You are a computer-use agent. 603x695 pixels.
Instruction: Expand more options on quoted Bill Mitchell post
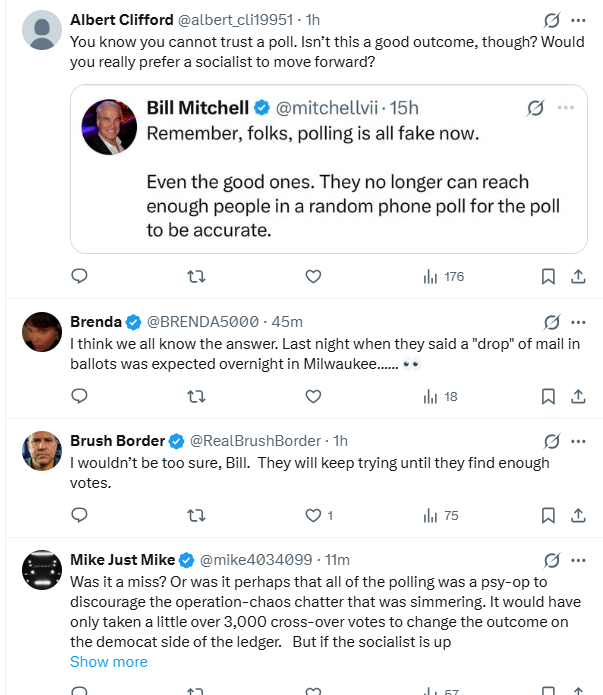[566, 108]
